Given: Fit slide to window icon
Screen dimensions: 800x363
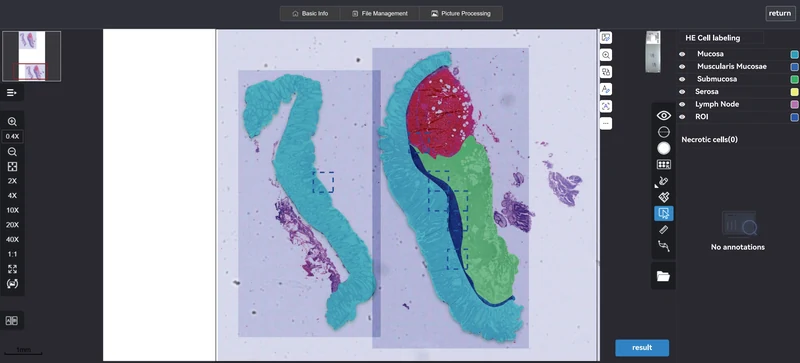Looking at the screenshot, I should pyautogui.click(x=12, y=166).
